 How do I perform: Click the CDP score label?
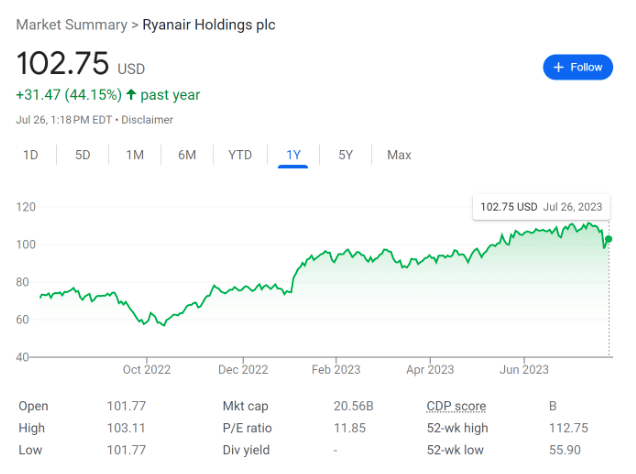pyautogui.click(x=456, y=406)
